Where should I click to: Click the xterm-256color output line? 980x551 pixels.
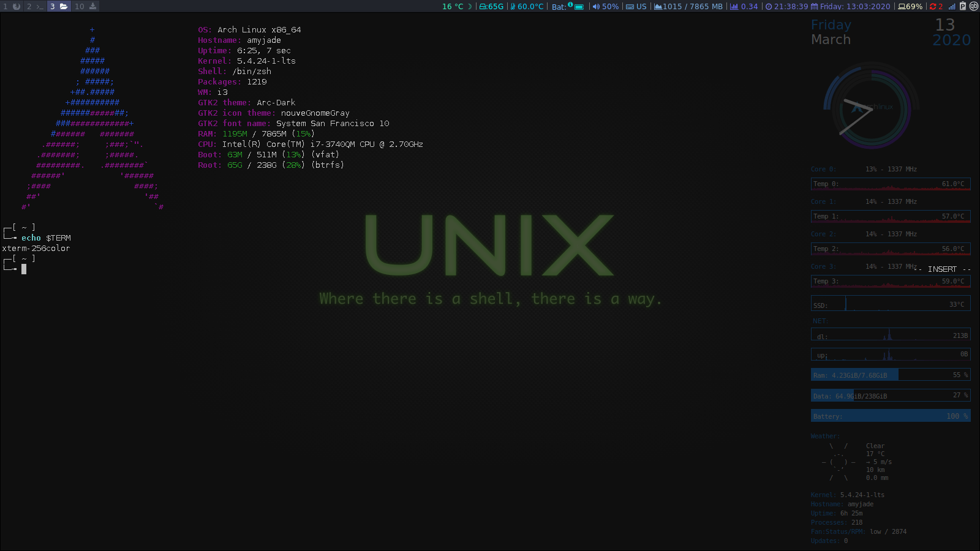tap(36, 248)
